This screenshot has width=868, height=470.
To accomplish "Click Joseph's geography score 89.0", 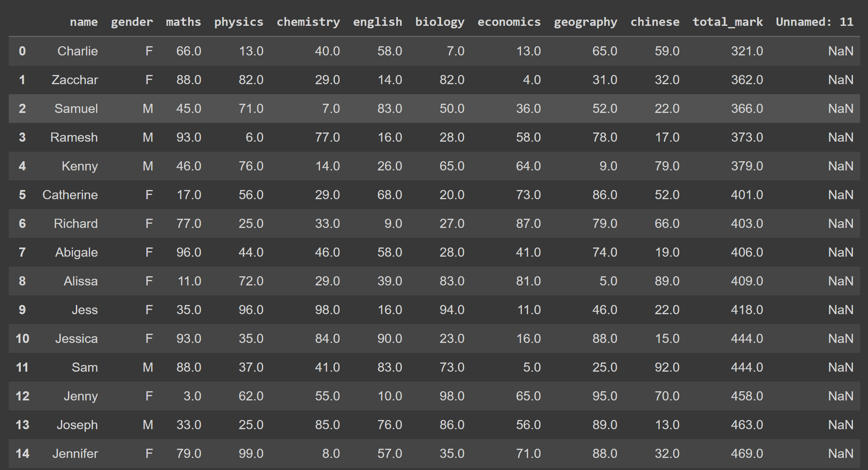I will (604, 425).
